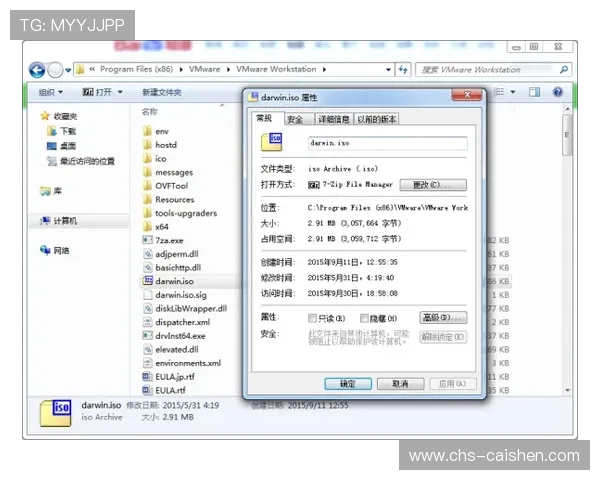Expand the 打开 button dropdown arrow
Image resolution: width=600 pixels, height=480 pixels.
[120, 92]
